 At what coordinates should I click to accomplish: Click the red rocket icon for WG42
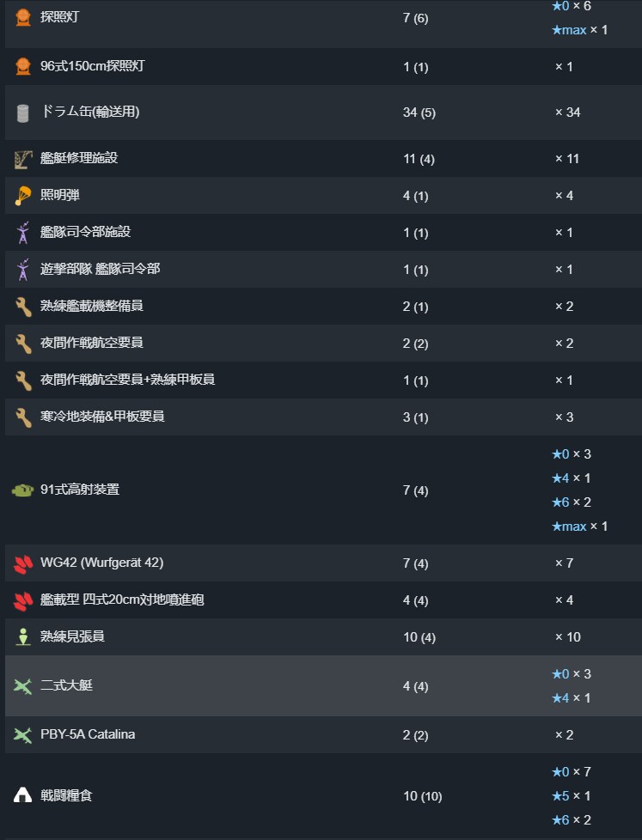23,563
